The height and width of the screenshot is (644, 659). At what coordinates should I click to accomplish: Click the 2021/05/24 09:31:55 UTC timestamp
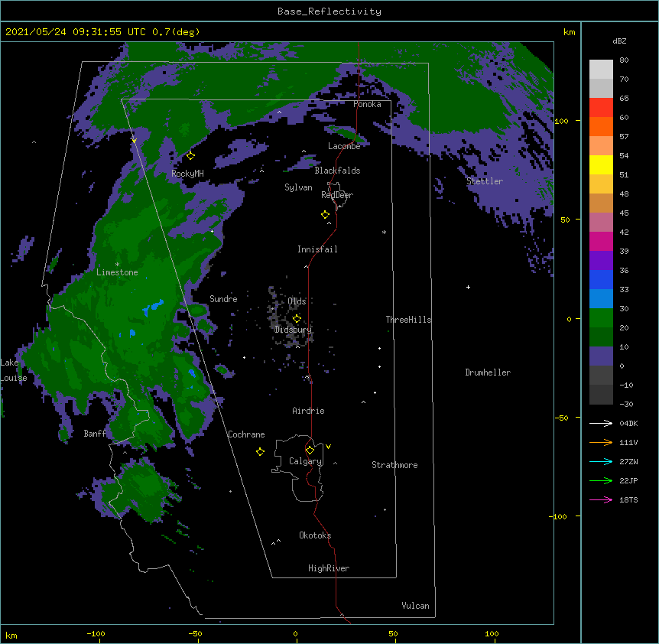point(76,32)
